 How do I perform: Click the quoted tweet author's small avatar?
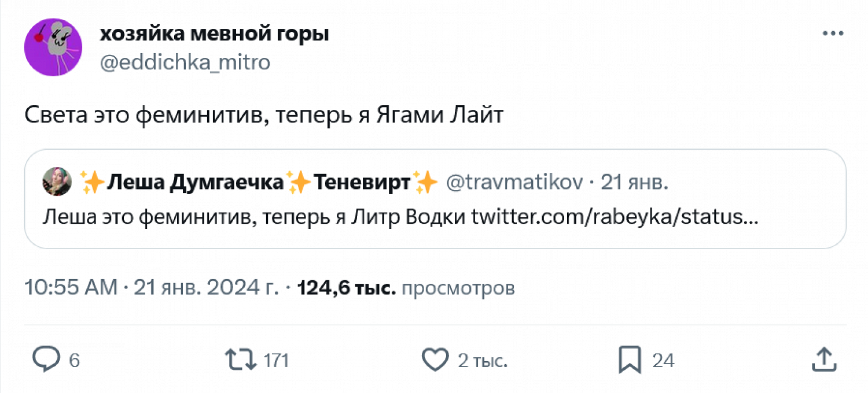point(57,183)
